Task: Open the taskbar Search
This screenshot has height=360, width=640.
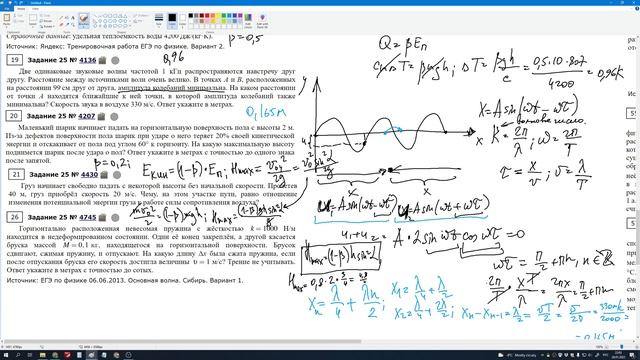Action: 18,356
